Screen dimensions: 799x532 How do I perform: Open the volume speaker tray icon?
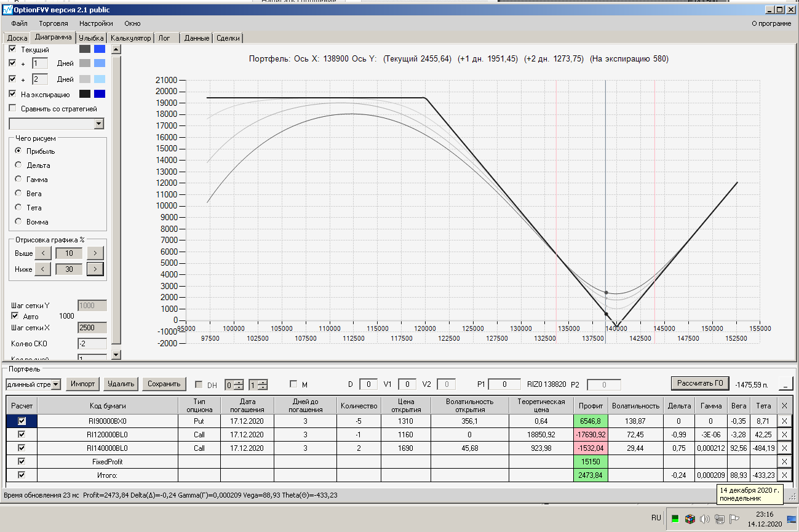[705, 518]
